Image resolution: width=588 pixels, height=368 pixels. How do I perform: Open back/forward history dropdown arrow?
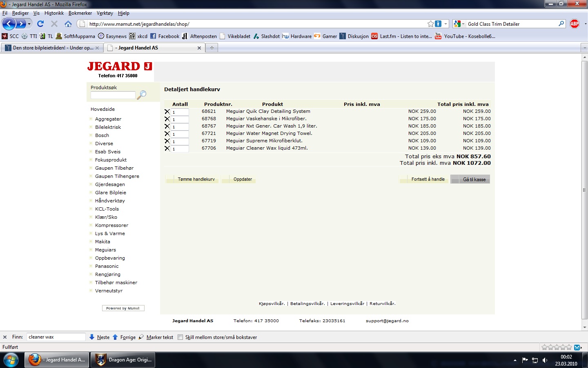(29, 24)
